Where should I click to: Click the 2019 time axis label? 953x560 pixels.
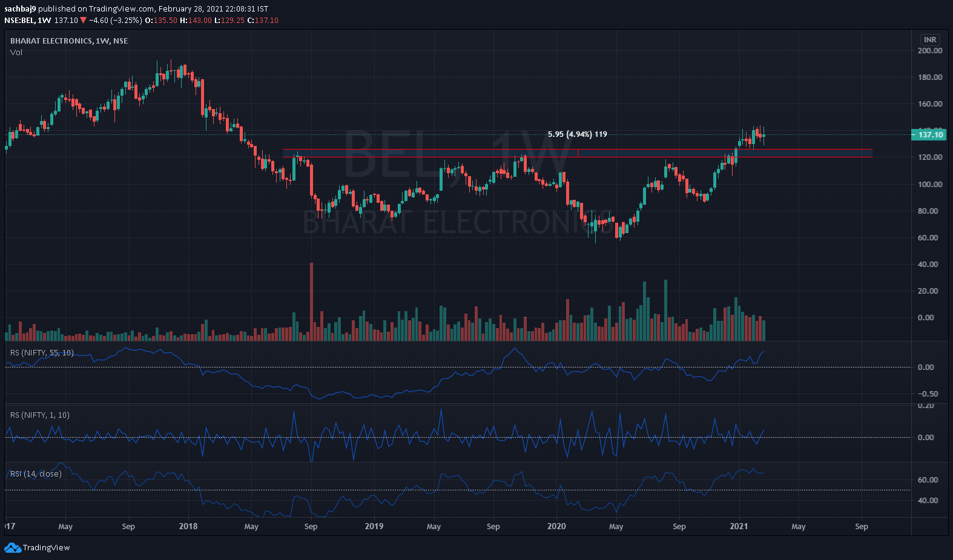(x=374, y=526)
